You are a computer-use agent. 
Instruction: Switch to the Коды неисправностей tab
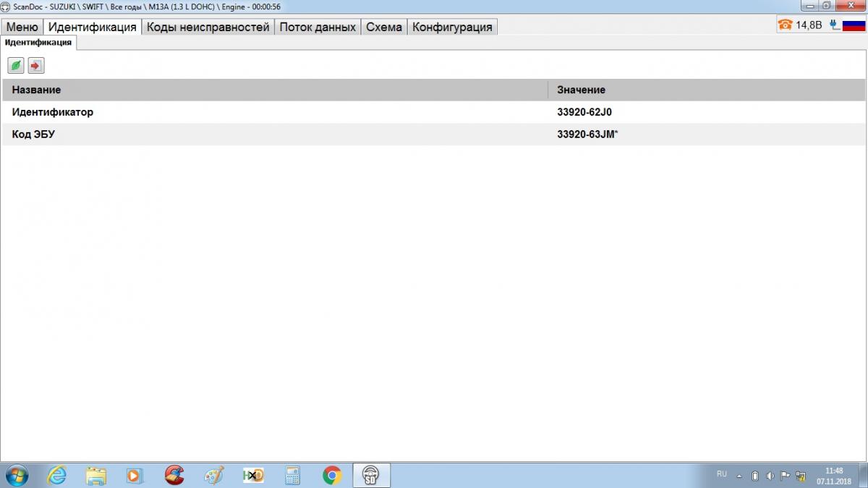(208, 27)
